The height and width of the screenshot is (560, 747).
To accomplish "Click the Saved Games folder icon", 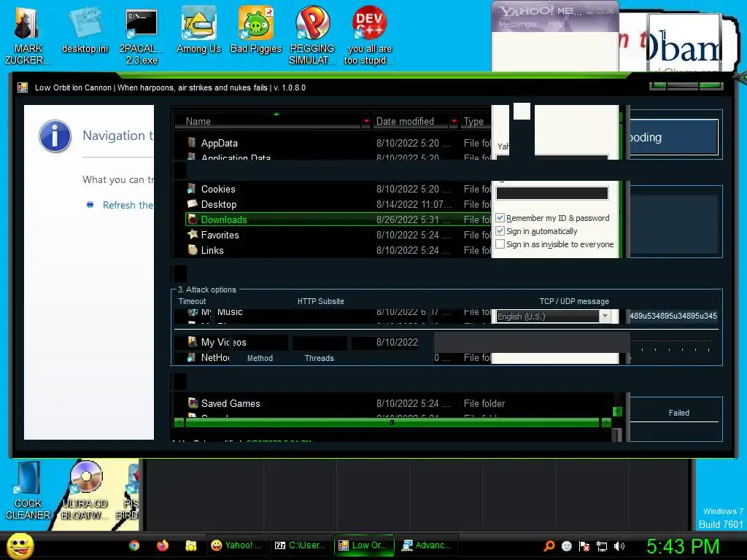I will pyautogui.click(x=193, y=402).
